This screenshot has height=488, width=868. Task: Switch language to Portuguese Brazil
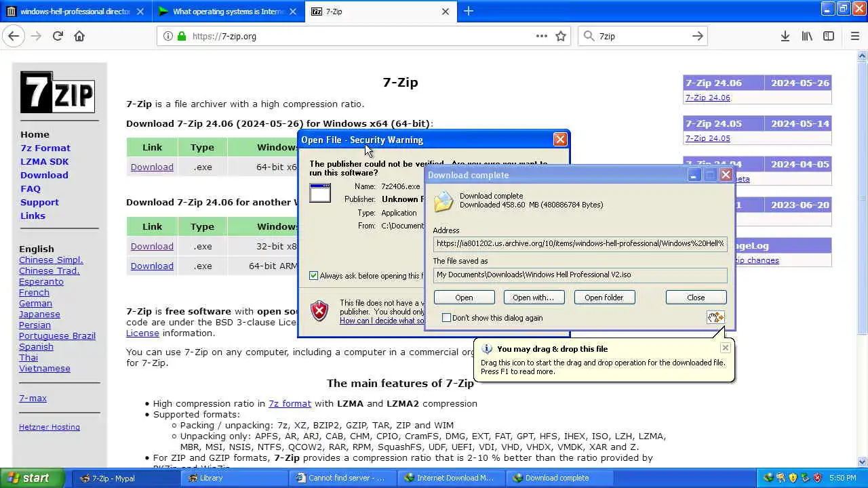point(57,335)
